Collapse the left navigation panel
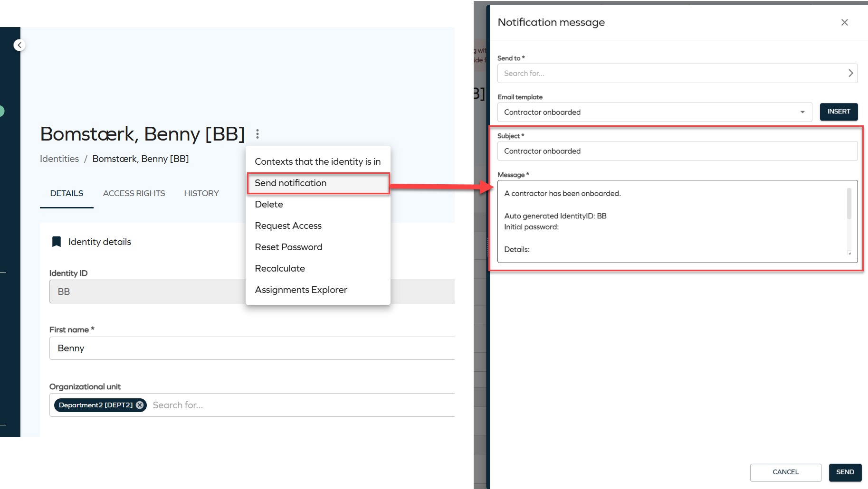868x489 pixels. coord(19,45)
